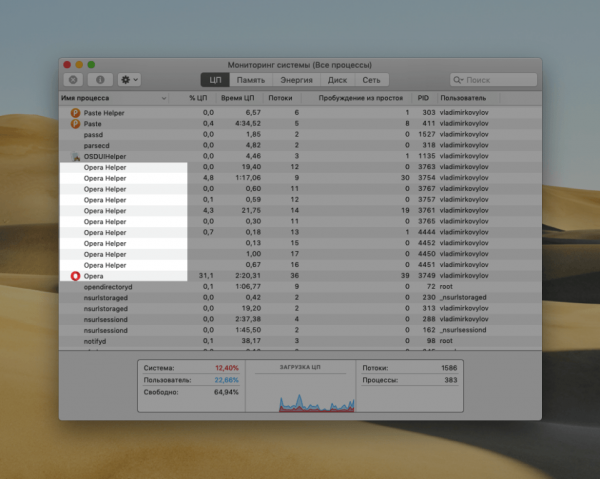Select nsurlstoraged with PID 230
This screenshot has height=479, width=600.
click(x=300, y=298)
